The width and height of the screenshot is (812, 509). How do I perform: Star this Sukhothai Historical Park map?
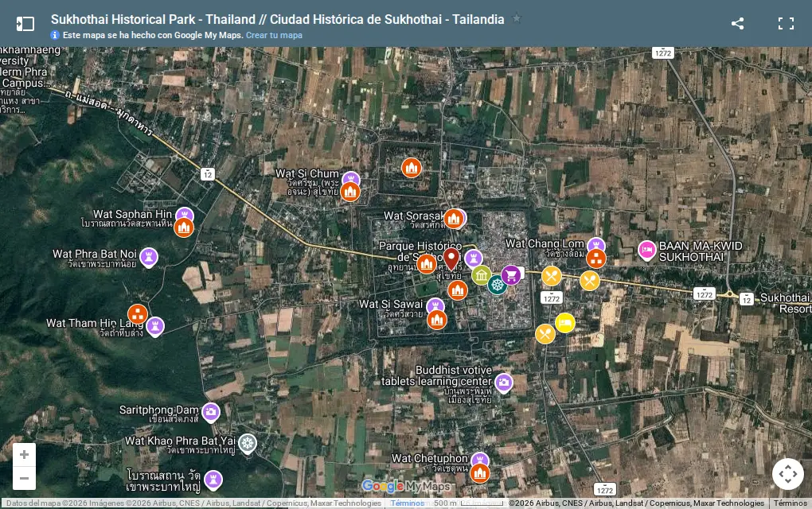pyautogui.click(x=517, y=18)
